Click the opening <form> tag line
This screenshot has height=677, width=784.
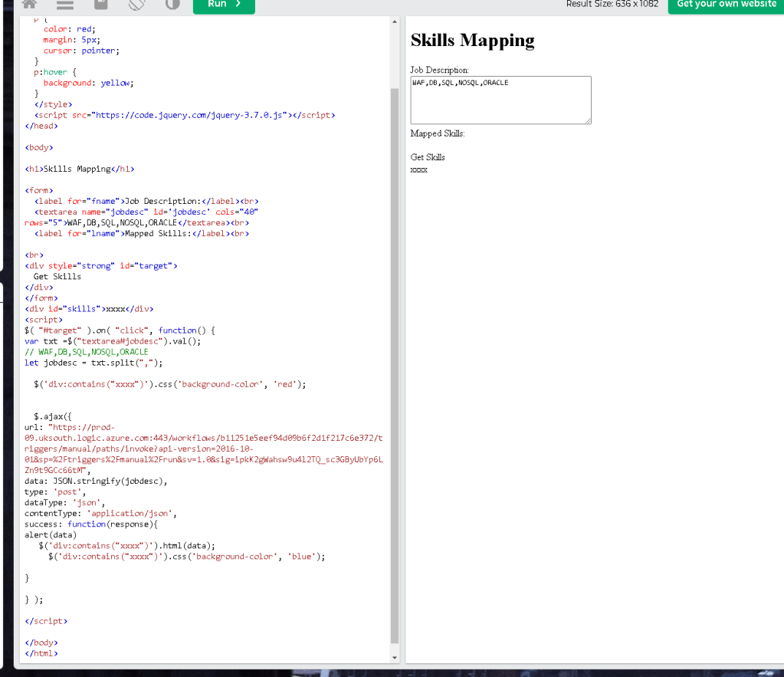pyautogui.click(x=38, y=191)
